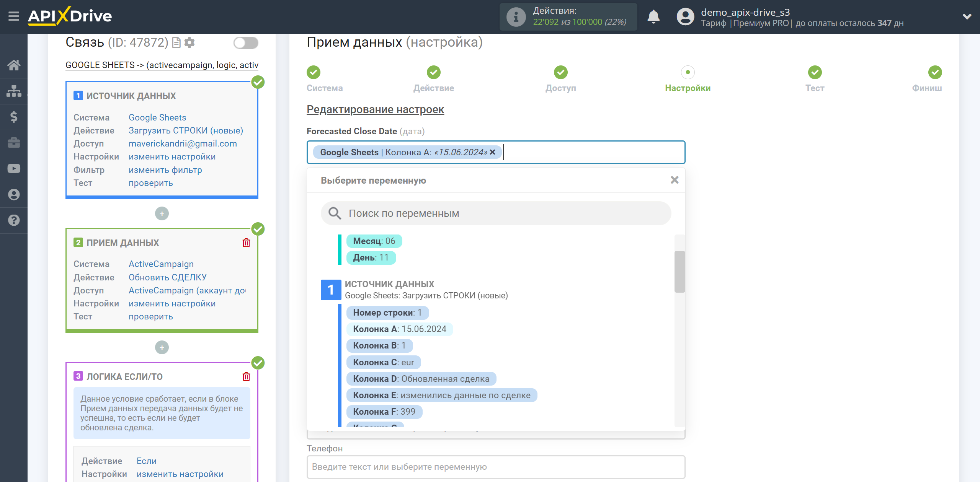Viewport: 980px width, 482px height.
Task: Add a step after data receive block
Action: click(162, 347)
